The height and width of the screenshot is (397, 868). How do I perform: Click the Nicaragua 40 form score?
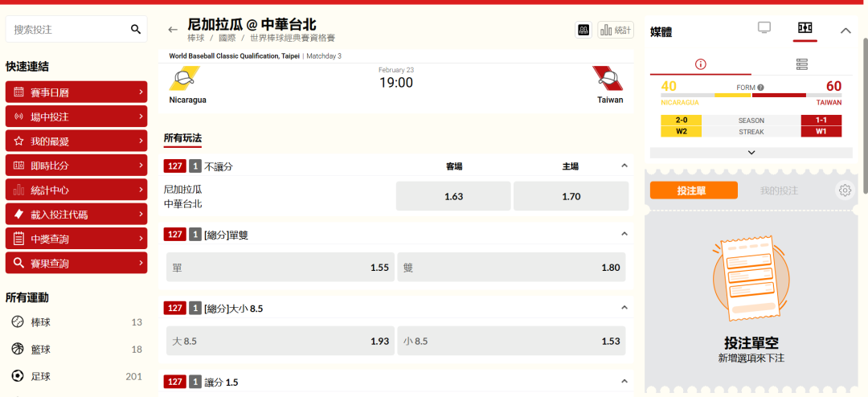click(x=669, y=86)
